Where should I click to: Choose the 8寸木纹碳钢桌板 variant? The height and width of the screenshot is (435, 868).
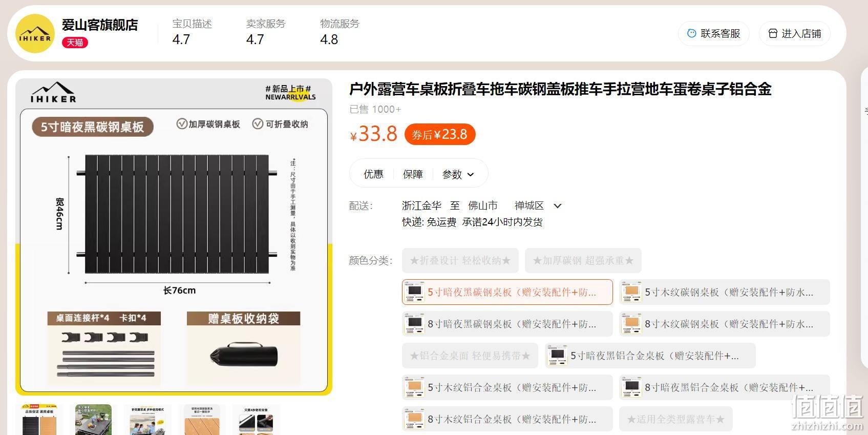[x=725, y=324]
